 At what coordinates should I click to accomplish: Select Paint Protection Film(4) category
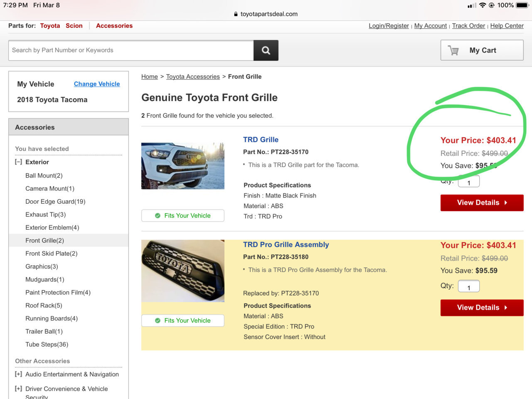58,292
